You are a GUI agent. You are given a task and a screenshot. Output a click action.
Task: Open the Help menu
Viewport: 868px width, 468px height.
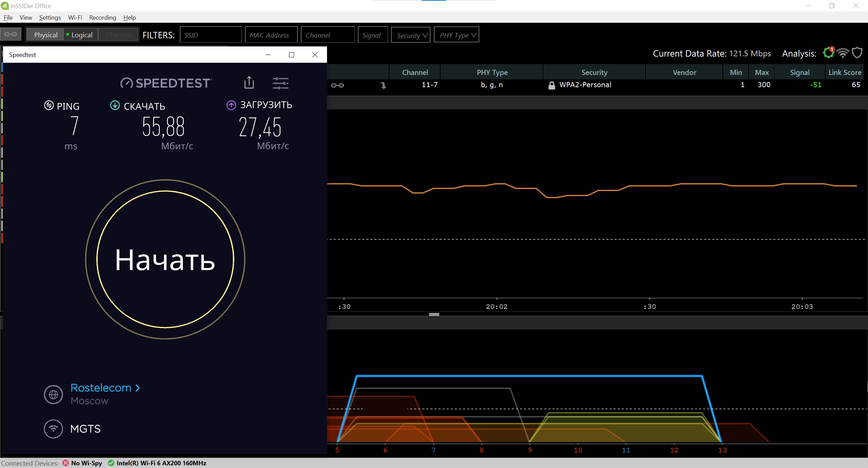130,17
